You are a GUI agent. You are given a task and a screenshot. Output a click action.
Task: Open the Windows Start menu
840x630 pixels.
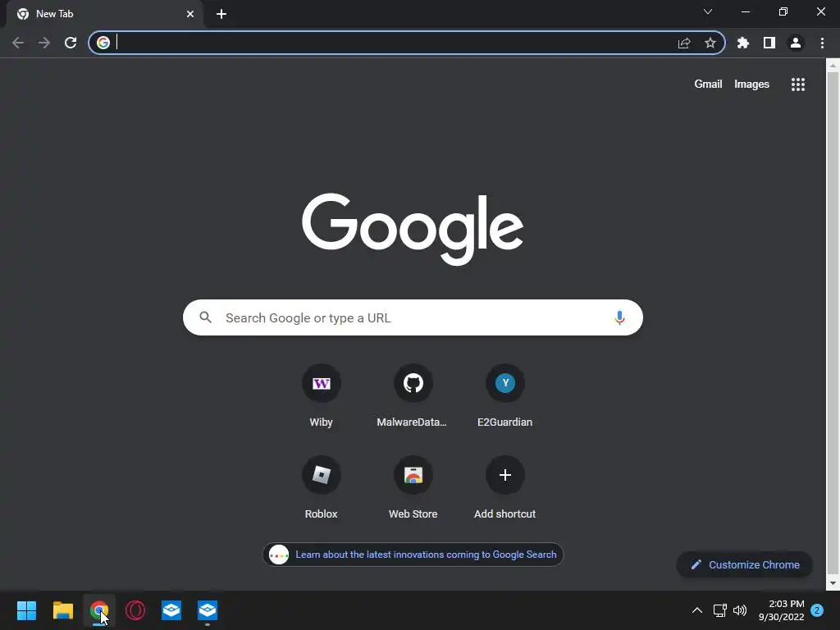click(x=26, y=610)
